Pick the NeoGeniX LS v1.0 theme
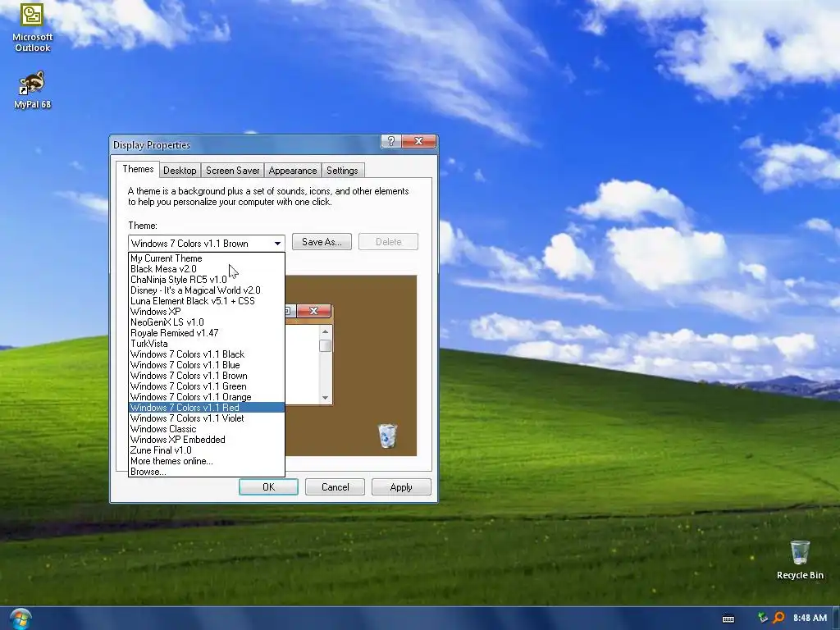 (x=206, y=322)
